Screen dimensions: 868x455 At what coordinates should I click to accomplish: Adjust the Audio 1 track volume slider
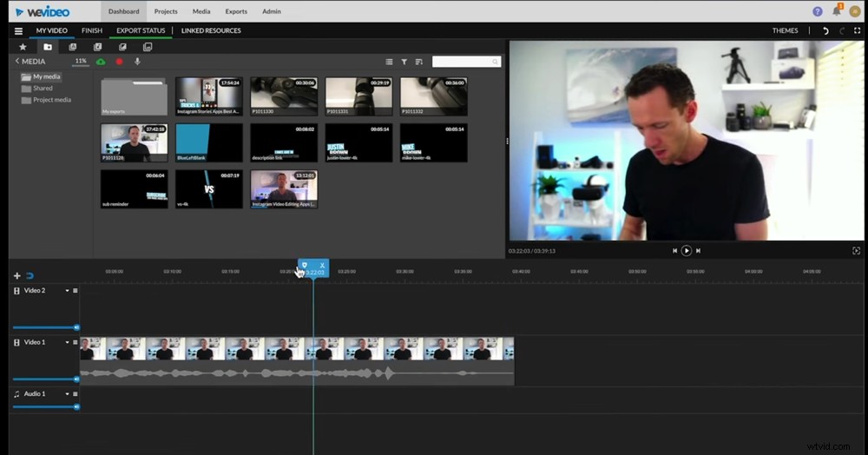tap(46, 407)
